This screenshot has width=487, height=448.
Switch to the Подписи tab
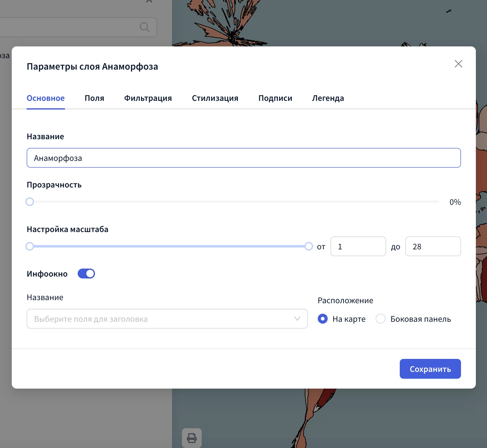tap(275, 98)
